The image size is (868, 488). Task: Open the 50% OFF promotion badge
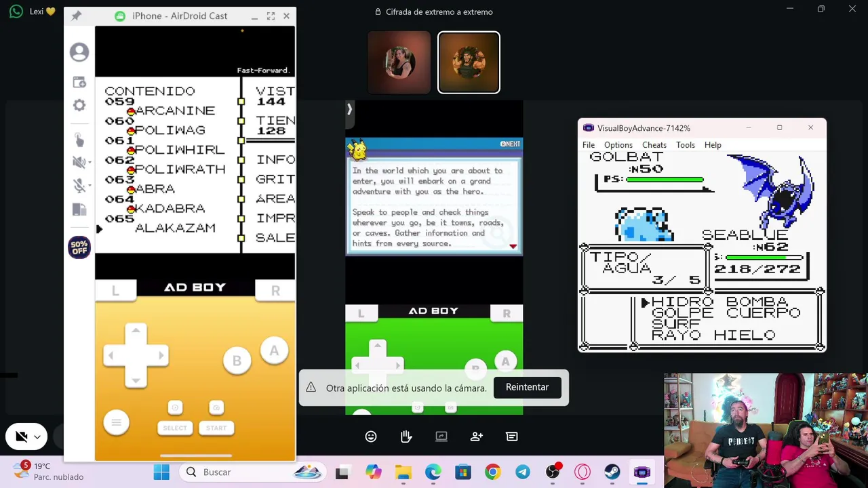pyautogui.click(x=79, y=247)
